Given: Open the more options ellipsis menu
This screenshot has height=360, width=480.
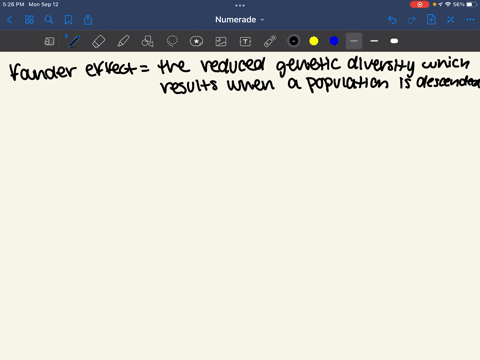Looking at the screenshot, I should pyautogui.click(x=470, y=20).
